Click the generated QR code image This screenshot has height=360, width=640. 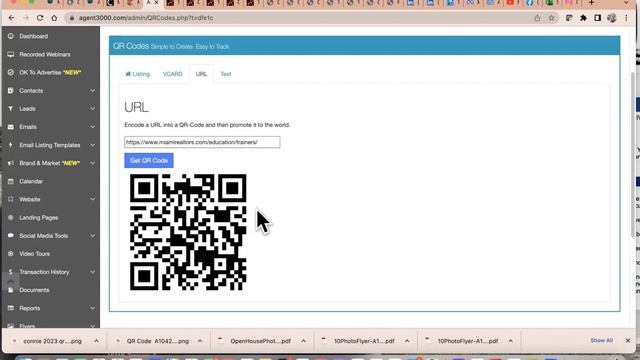(188, 232)
